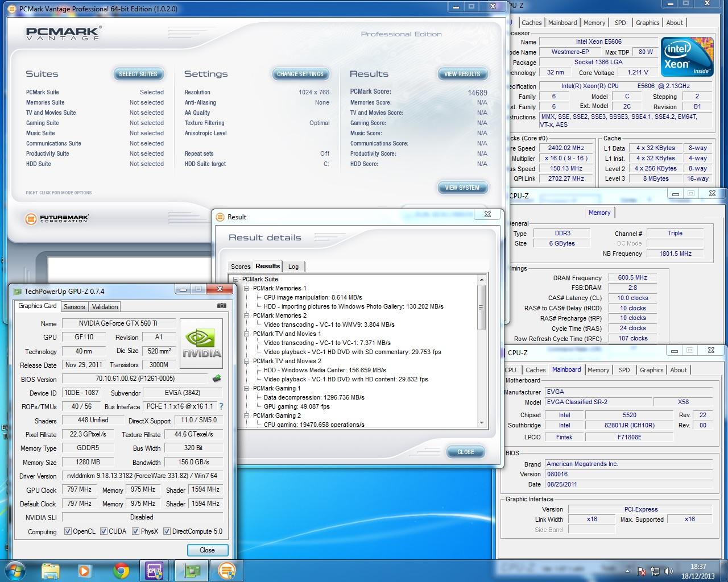This screenshot has height=582, width=728.
Task: Select the 'GPU gaming: 49.087 fps' row
Action: pyautogui.click(x=297, y=406)
